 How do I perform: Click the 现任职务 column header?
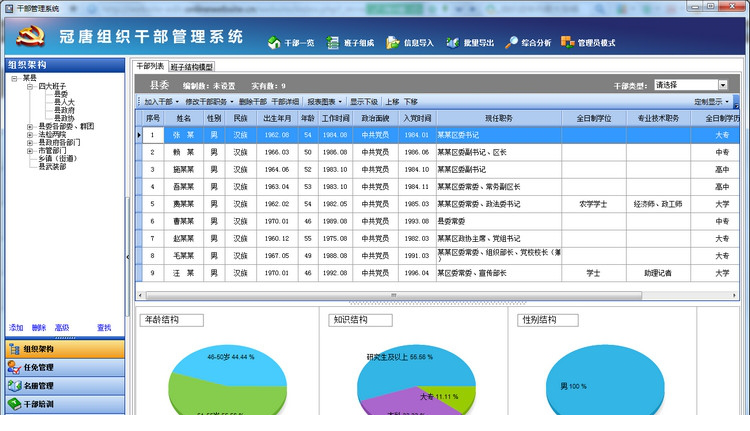pyautogui.click(x=499, y=118)
